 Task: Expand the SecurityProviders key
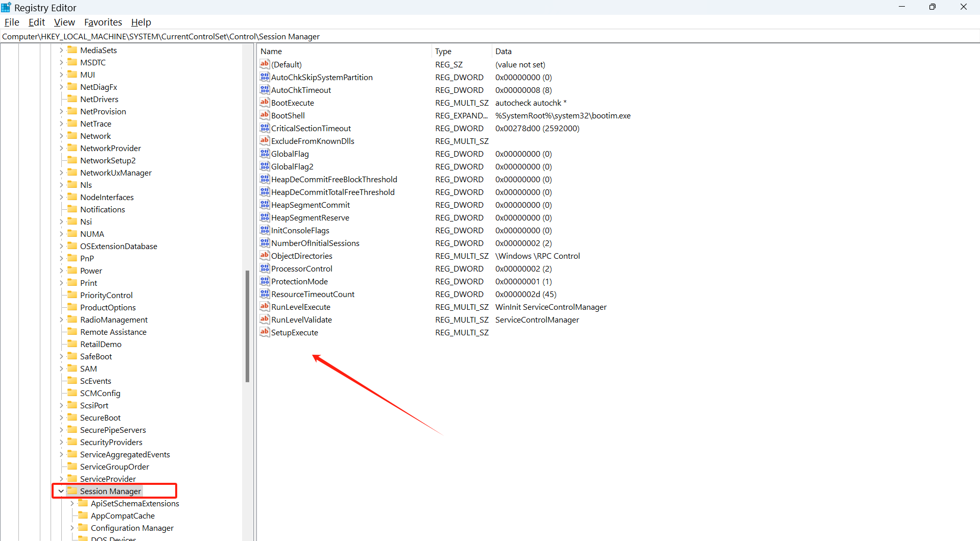pyautogui.click(x=61, y=442)
